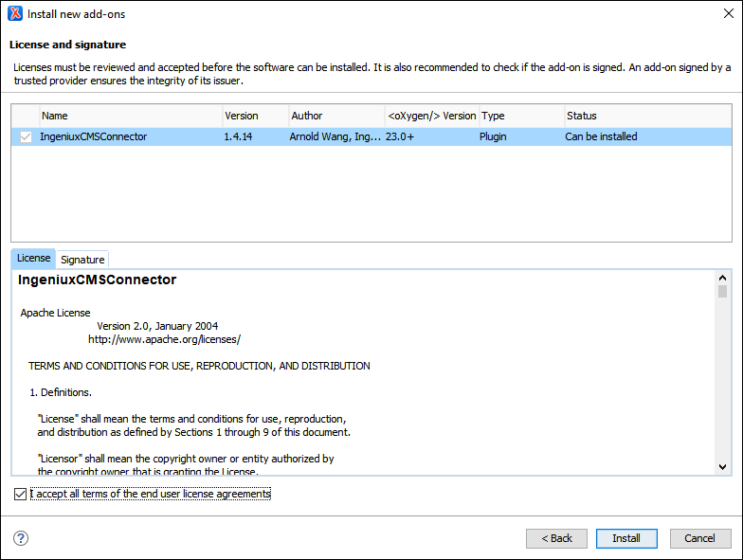Sort by the Type column header
The image size is (743, 560).
(522, 116)
